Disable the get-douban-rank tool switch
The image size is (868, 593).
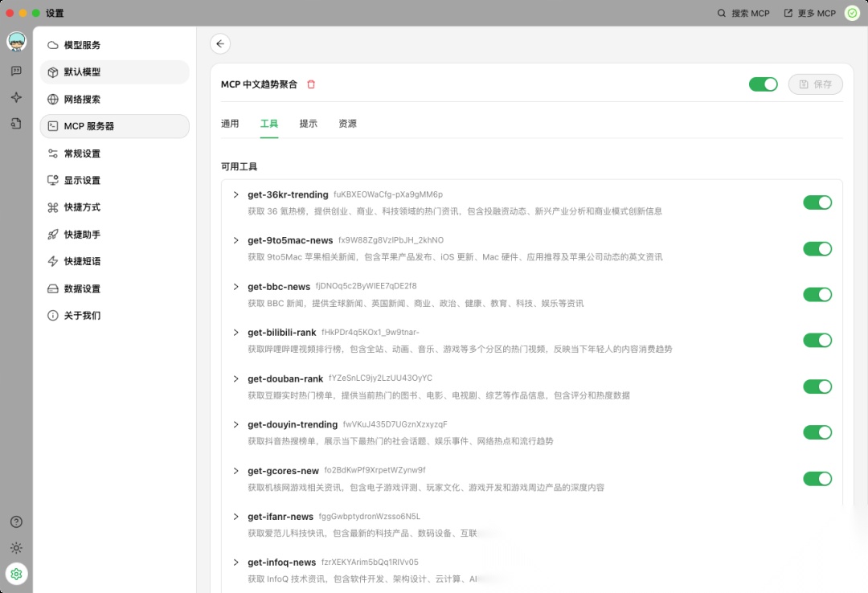pyautogui.click(x=817, y=386)
